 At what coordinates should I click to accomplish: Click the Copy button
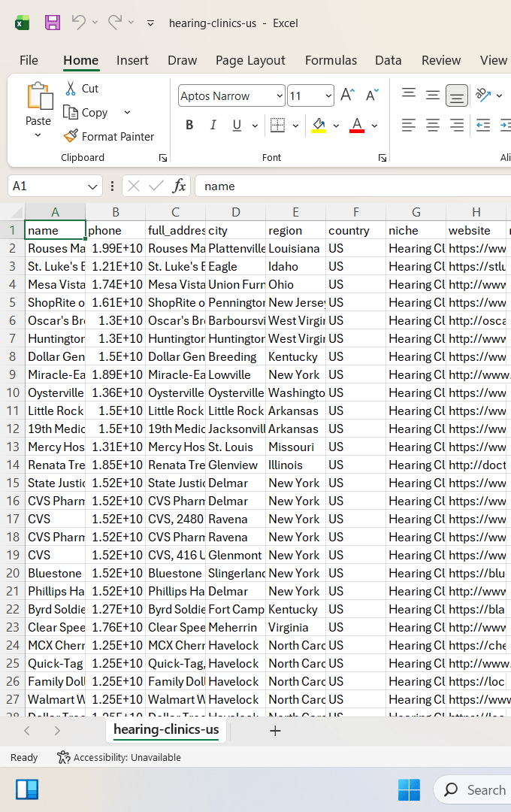(86, 112)
